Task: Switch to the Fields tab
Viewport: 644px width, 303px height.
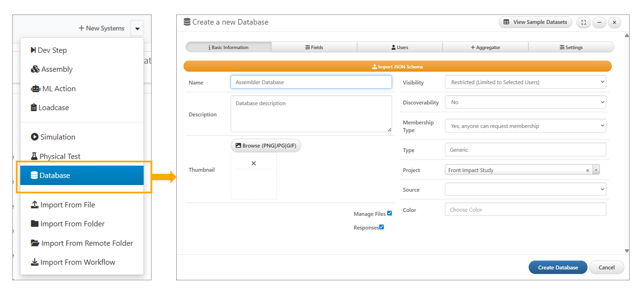Action: 314,48
